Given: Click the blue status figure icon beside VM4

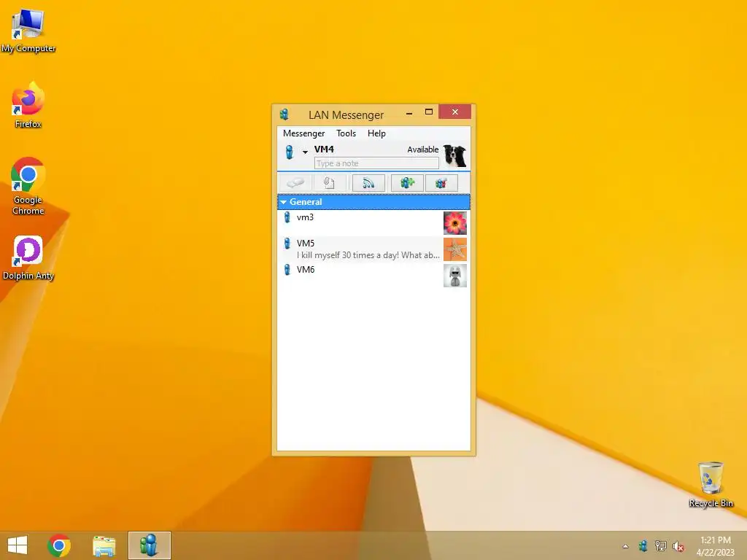Looking at the screenshot, I should pos(289,152).
